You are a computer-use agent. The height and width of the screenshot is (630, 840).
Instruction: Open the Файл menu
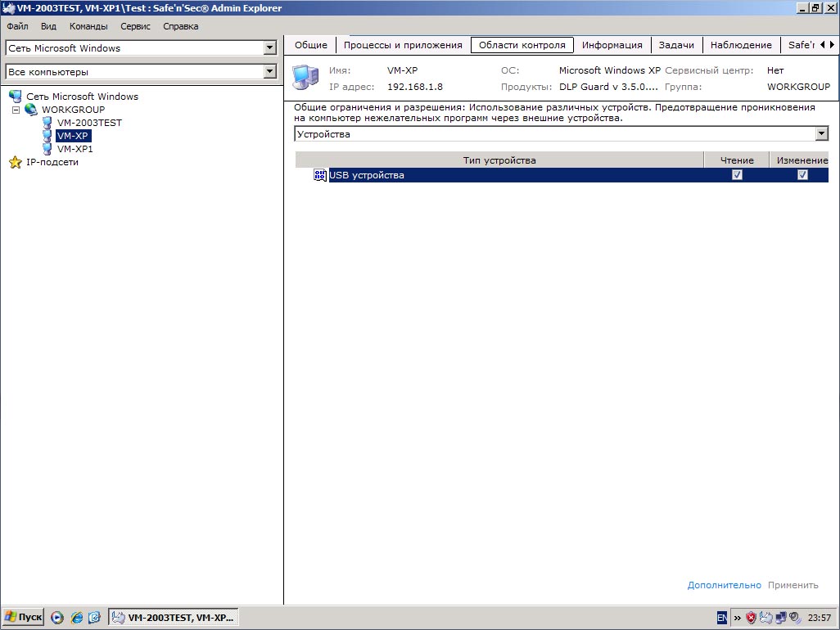tap(18, 26)
